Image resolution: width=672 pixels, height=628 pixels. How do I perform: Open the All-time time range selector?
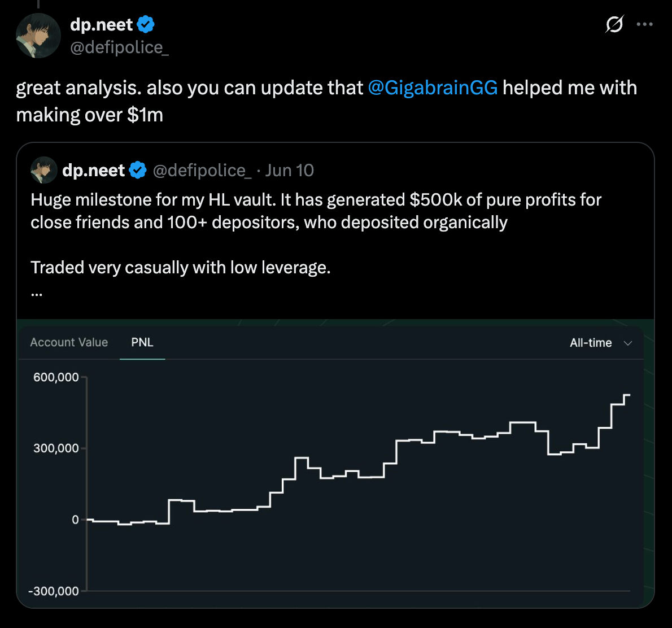(590, 342)
